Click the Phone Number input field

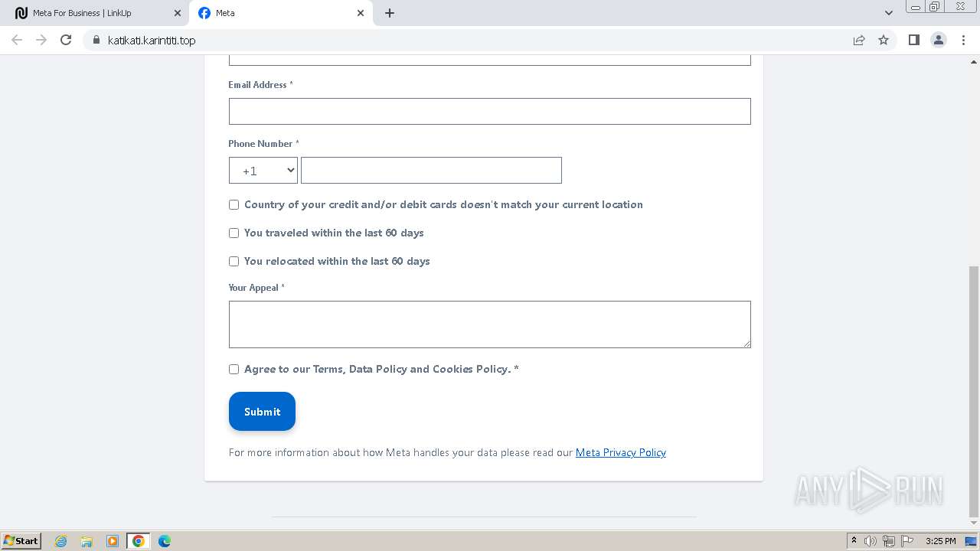[x=431, y=170]
